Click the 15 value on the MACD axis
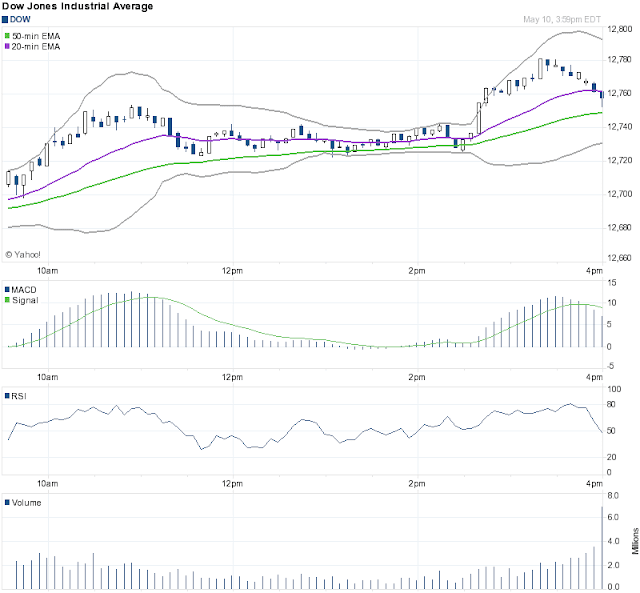This screenshot has height=593, width=640. pos(611,282)
